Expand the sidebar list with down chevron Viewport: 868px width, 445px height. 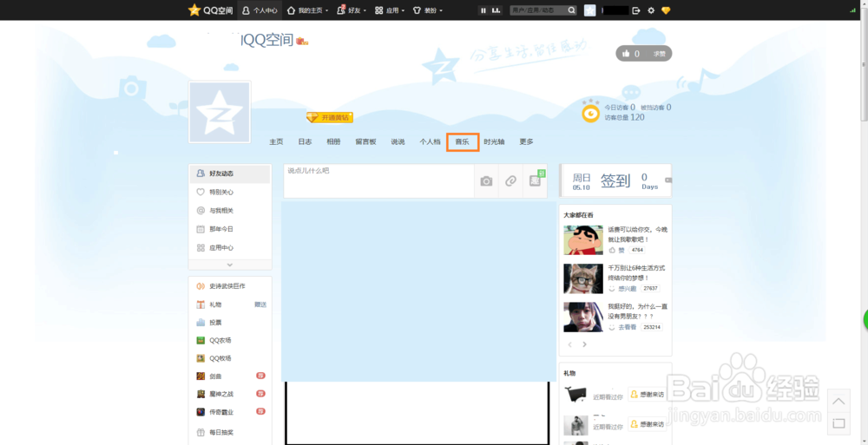coord(230,265)
